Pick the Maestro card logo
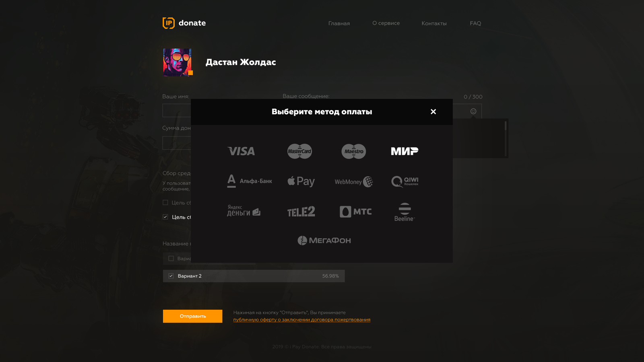The image size is (644, 362). point(354,151)
